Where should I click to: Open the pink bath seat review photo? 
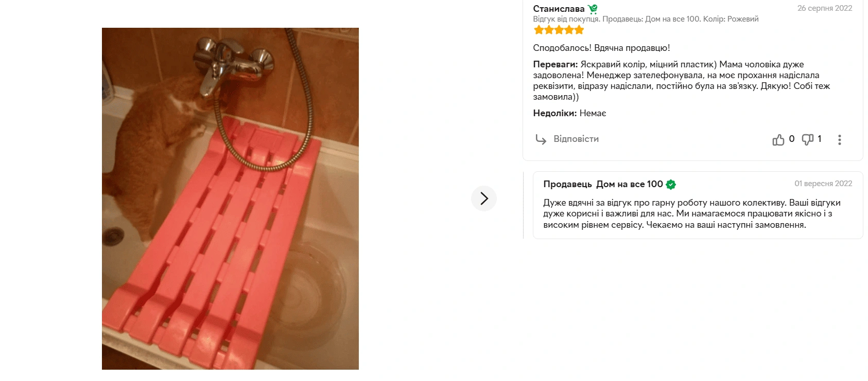(230, 198)
